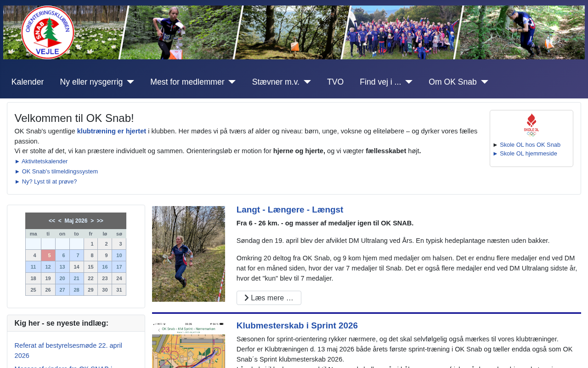Select day 27 in the calendar

click(62, 290)
